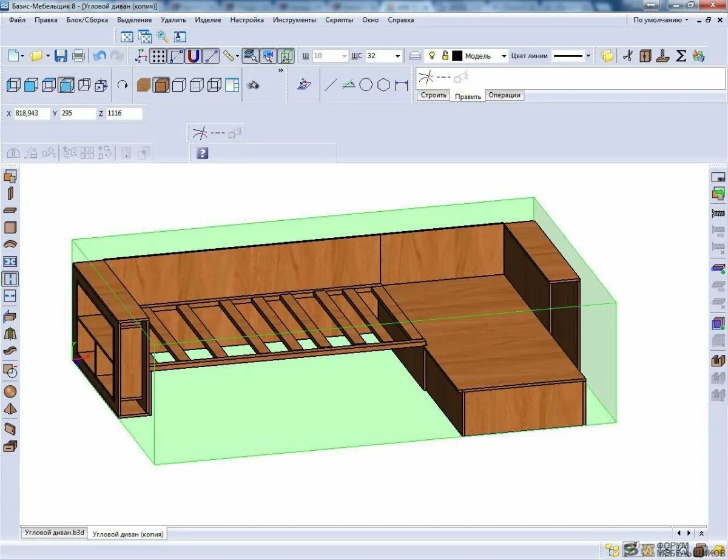Screen dimensions: 728x560
Task: Toggle the XYZ axes icon
Action: [141, 56]
